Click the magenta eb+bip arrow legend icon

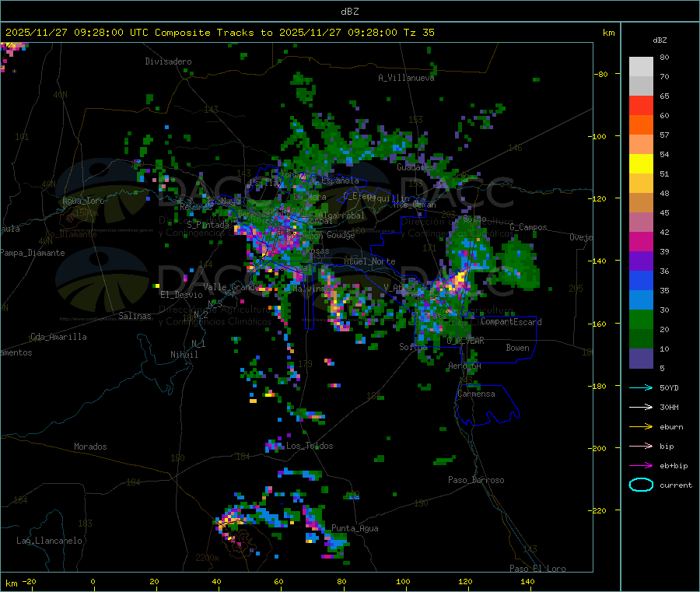[x=641, y=465]
